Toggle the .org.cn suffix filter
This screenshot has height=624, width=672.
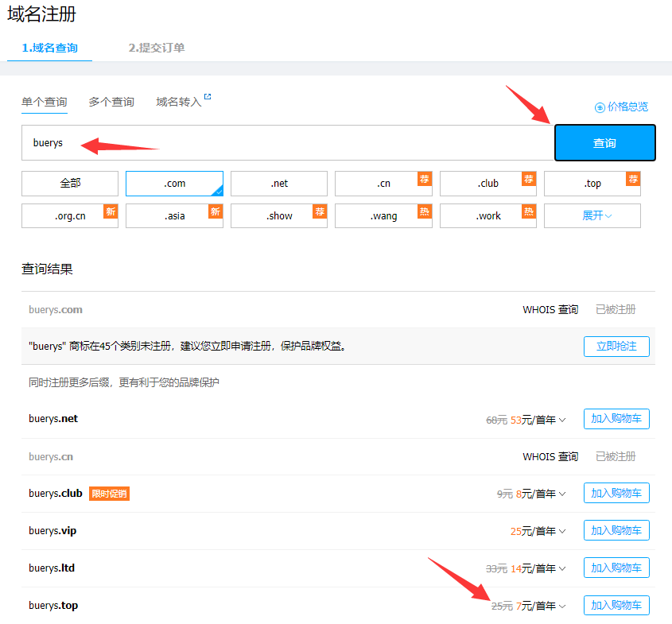click(x=70, y=216)
